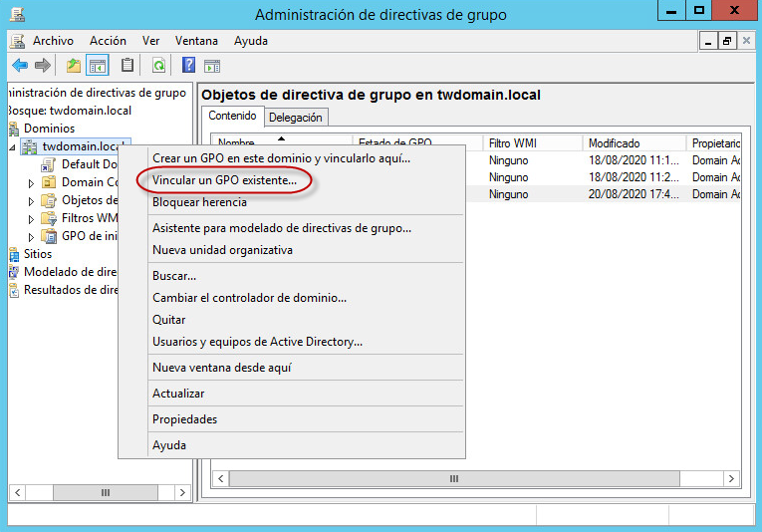The image size is (762, 532).
Task: Toggle the show/hide action pane icon
Action: pos(212,66)
